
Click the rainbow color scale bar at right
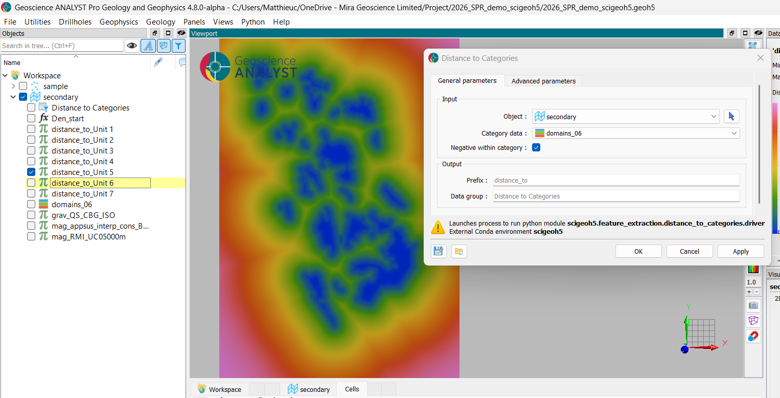(x=776, y=168)
